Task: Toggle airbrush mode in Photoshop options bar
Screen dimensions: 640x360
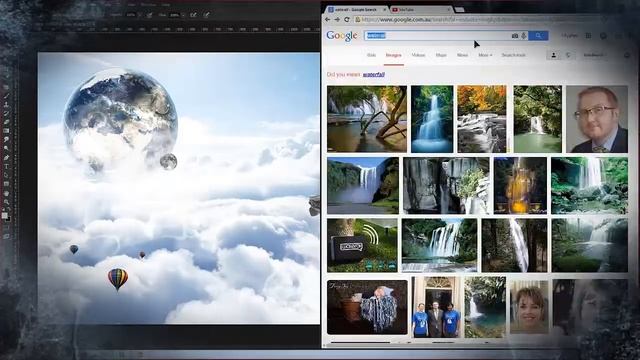Action: [193, 15]
